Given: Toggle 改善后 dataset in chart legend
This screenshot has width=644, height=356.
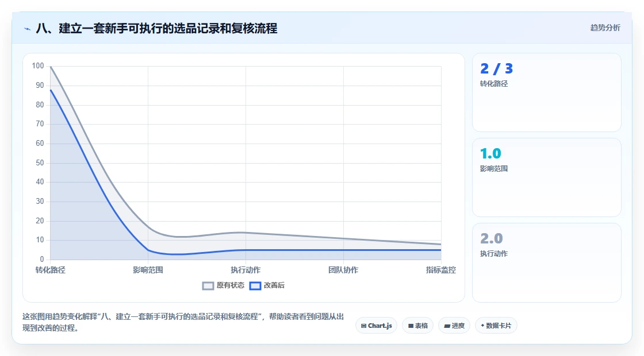Looking at the screenshot, I should point(267,285).
